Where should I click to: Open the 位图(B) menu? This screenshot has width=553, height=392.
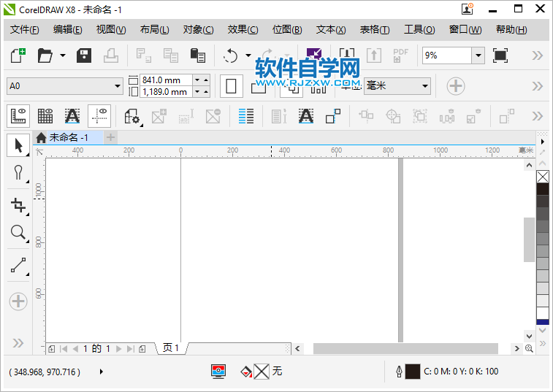click(287, 30)
